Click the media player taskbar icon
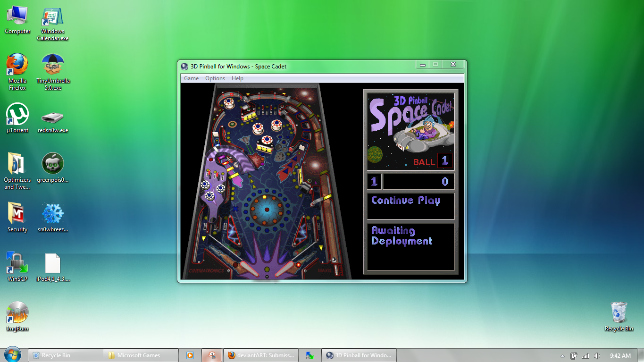644x362 pixels. [190, 355]
